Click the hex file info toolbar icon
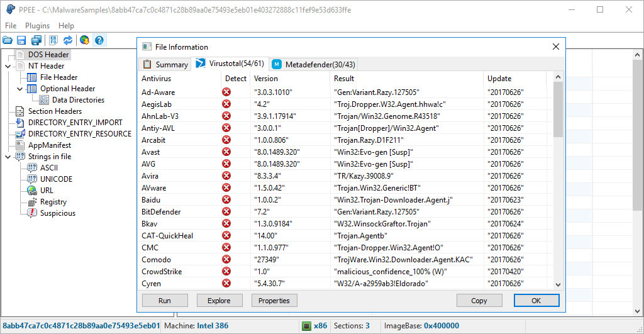The image size is (644, 334). click(x=53, y=40)
